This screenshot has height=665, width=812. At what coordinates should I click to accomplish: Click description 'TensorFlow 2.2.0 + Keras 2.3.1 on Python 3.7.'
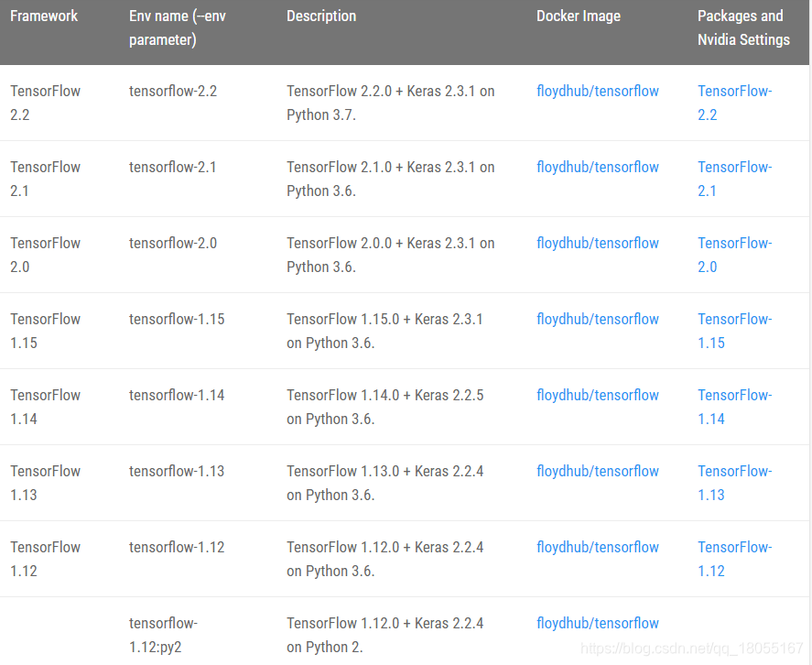point(391,103)
